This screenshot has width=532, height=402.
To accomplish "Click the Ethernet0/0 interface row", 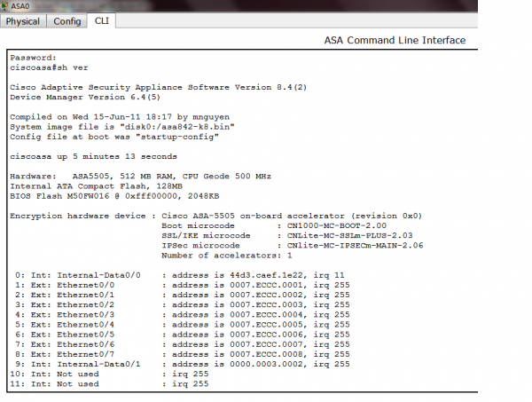I will coord(182,285).
